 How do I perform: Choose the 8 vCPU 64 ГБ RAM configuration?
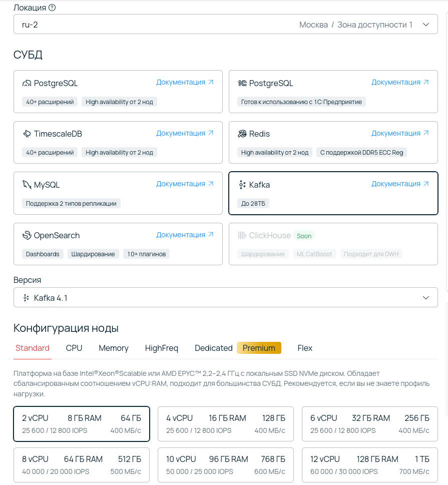coord(82,465)
